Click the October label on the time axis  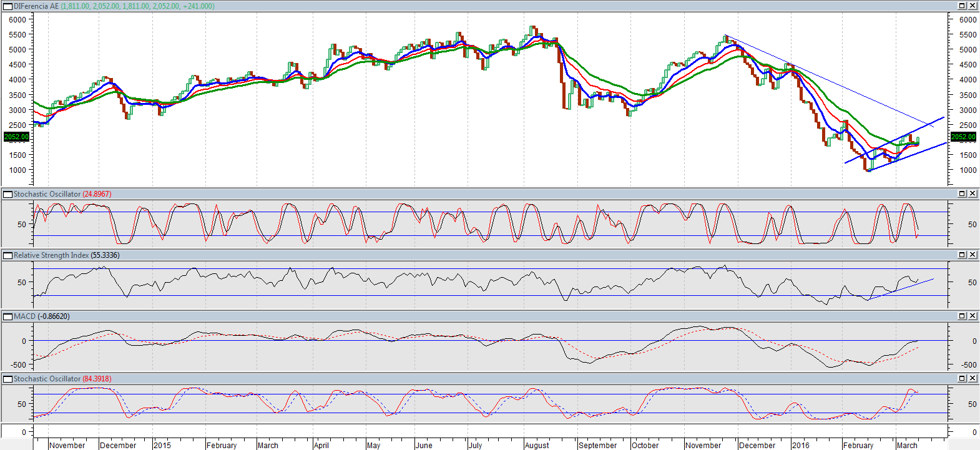click(x=645, y=445)
